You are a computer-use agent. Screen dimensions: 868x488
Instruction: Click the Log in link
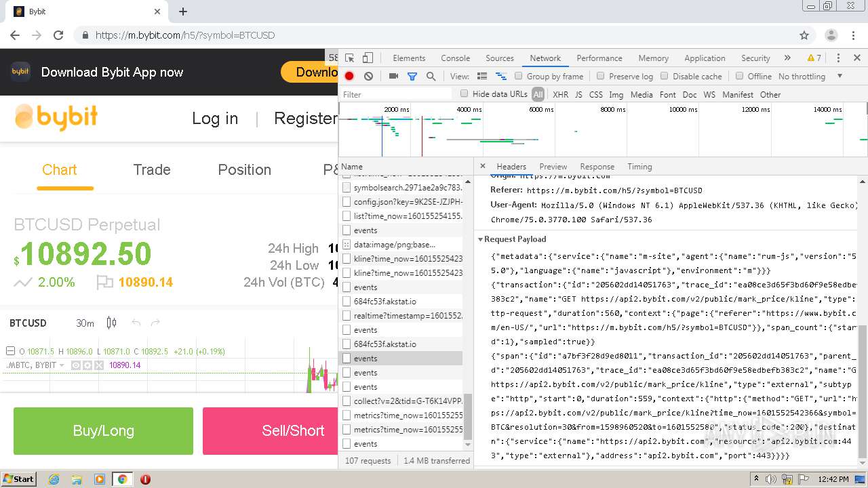pyautogui.click(x=215, y=119)
